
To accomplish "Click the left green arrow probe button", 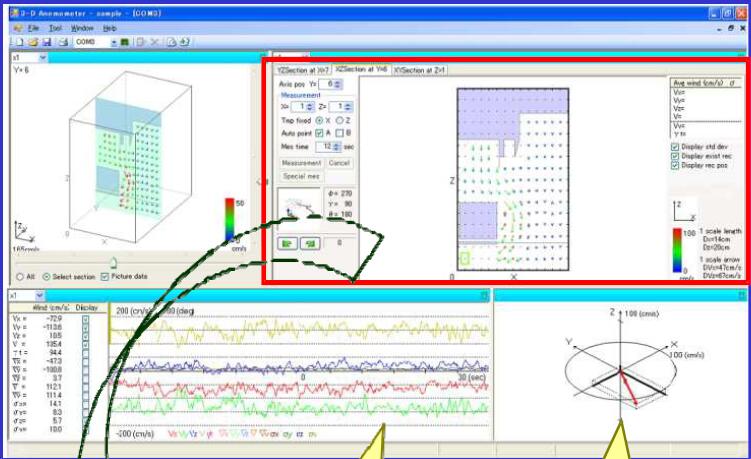I will pyautogui.click(x=289, y=241).
